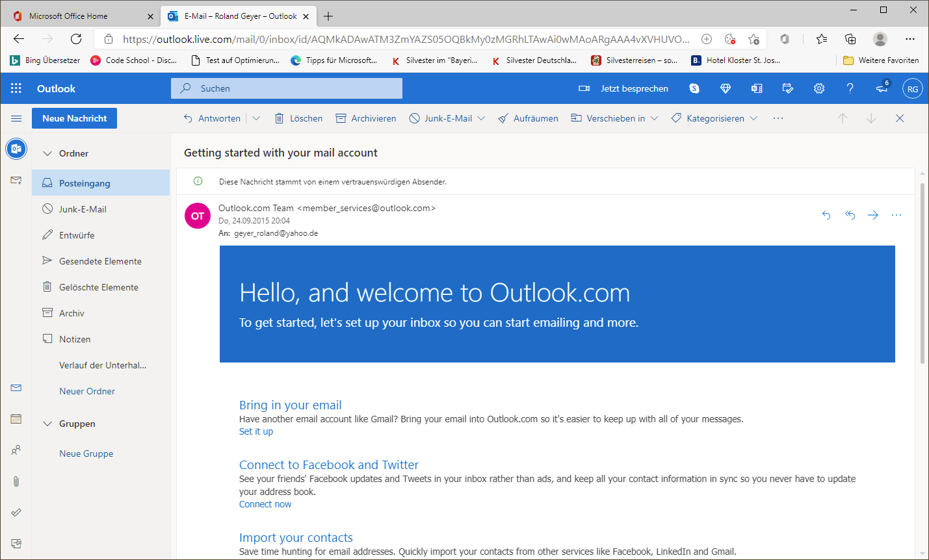
Task: Open browser menu three dots
Action: (910, 39)
